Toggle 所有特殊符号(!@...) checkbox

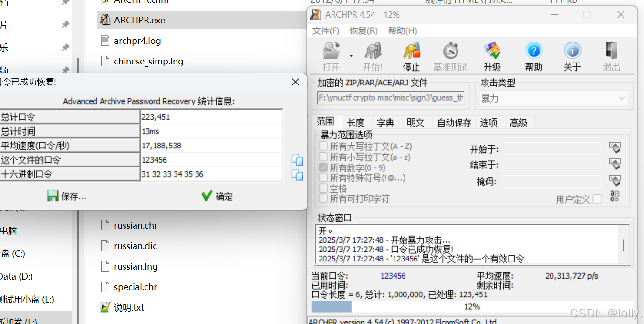(x=323, y=178)
